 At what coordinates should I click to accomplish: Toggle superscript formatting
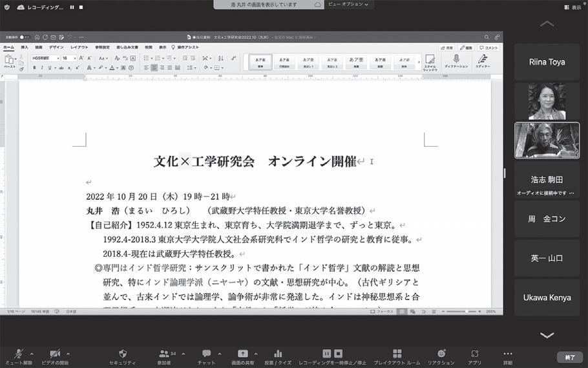click(78, 68)
